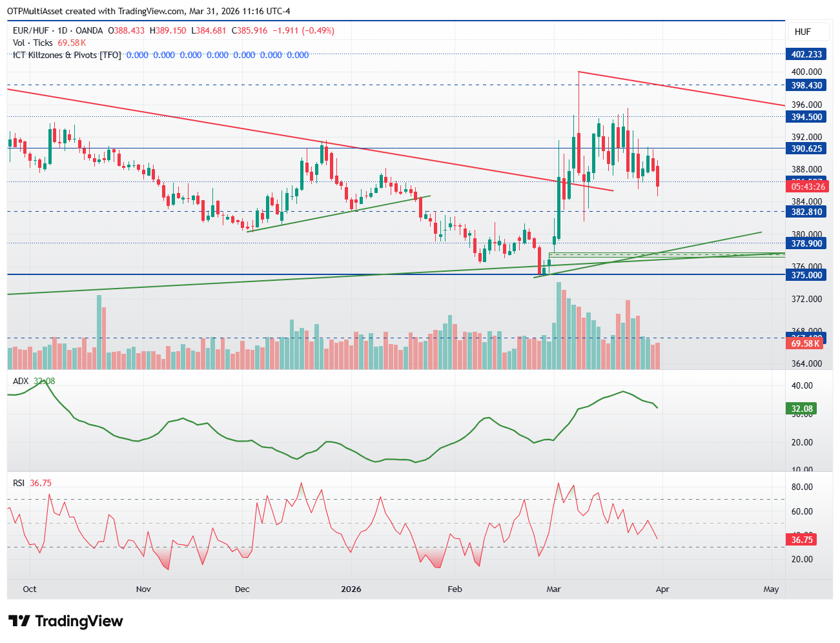Click the TradingView logo icon
840x643 pixels.
[19, 621]
